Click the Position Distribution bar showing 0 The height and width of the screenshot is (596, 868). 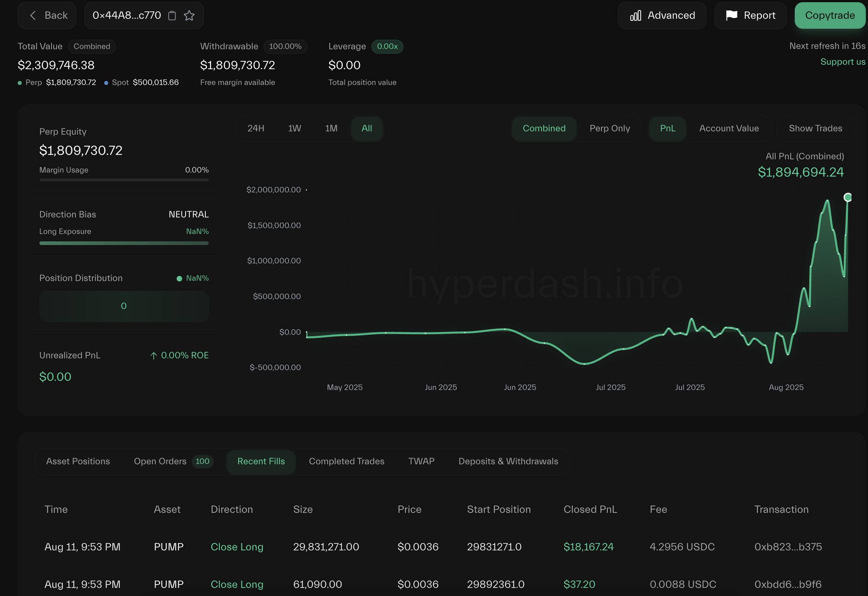[x=124, y=306]
